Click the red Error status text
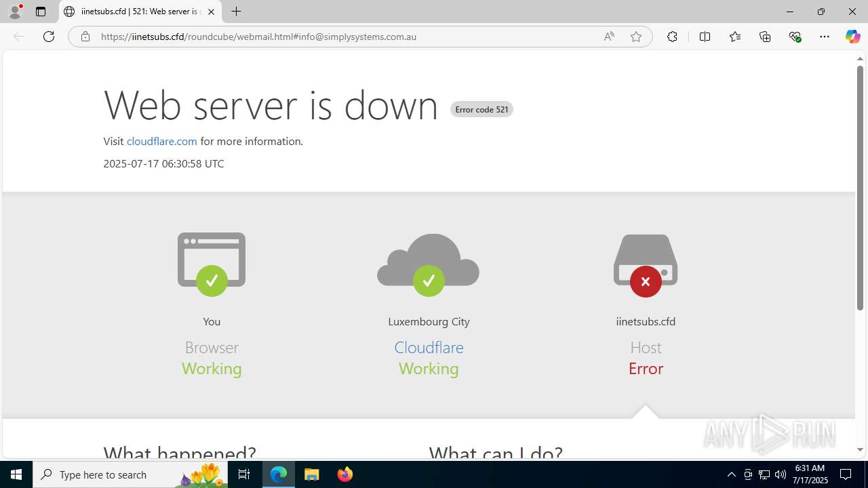The image size is (868, 488). 646,368
